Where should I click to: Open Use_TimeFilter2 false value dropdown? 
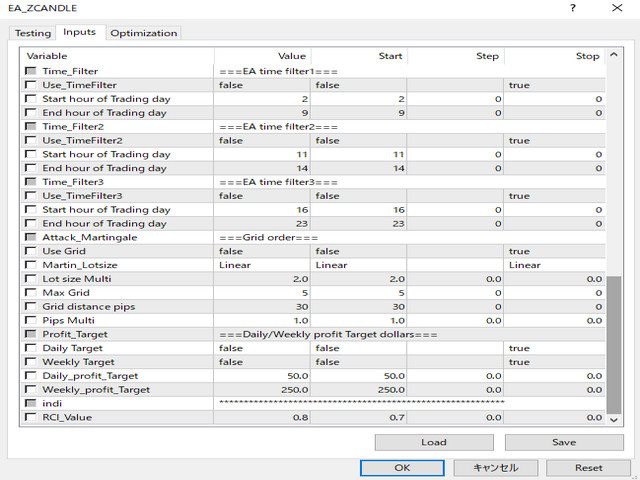(262, 141)
